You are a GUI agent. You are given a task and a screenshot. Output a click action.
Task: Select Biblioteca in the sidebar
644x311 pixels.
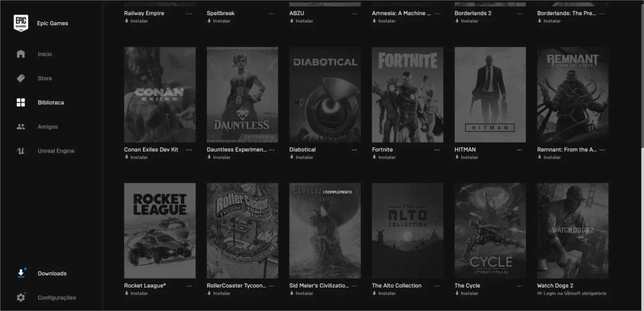pyautogui.click(x=51, y=103)
